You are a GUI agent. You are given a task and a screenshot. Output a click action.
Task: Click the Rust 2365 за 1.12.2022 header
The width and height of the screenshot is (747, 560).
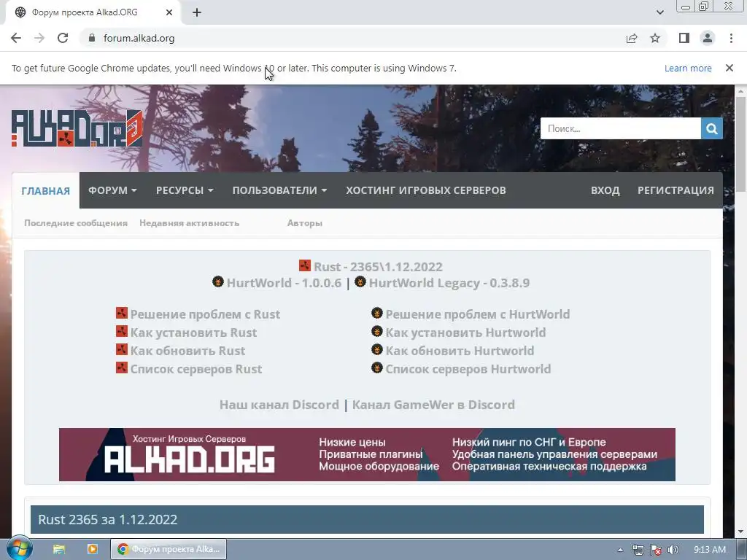(367, 519)
